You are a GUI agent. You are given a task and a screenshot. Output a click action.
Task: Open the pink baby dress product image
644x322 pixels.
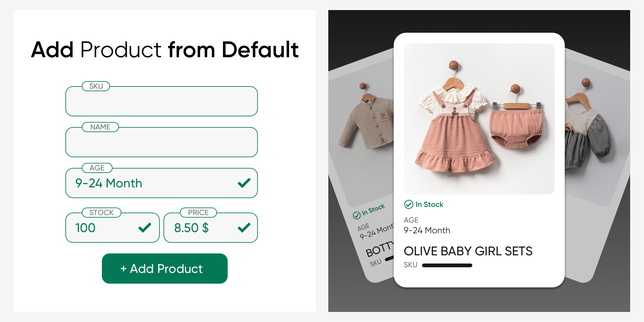(x=479, y=119)
